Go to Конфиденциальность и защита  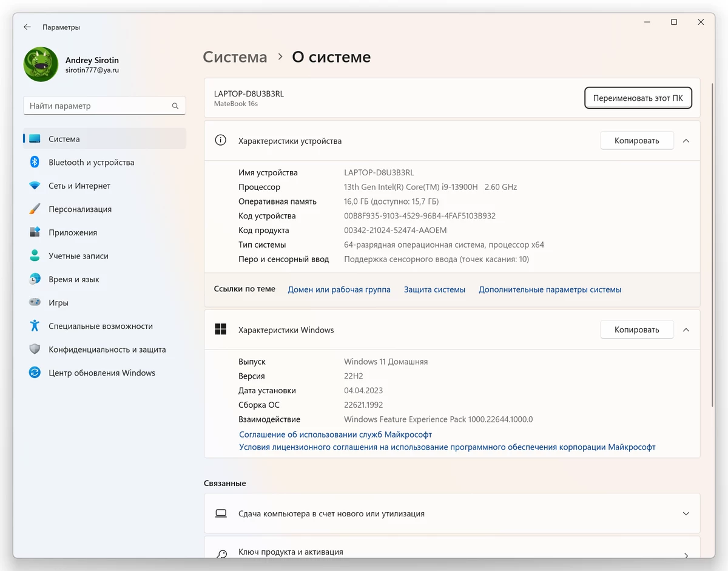point(104,350)
